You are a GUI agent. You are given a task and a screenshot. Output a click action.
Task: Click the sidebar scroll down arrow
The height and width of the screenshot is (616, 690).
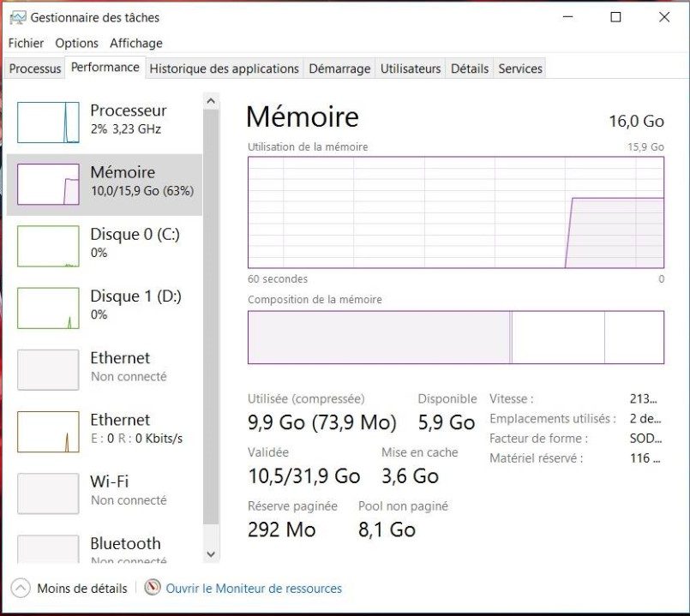211,554
